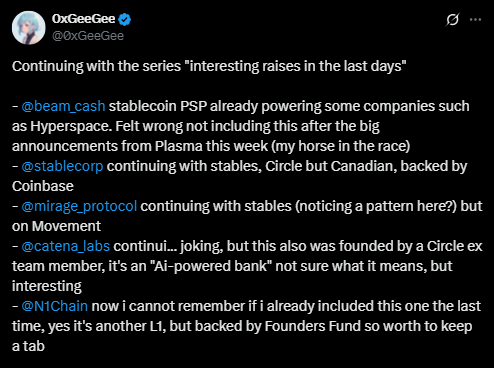Click the opening line "Continuing with the series"
This screenshot has width=494, height=368.
click(96, 66)
